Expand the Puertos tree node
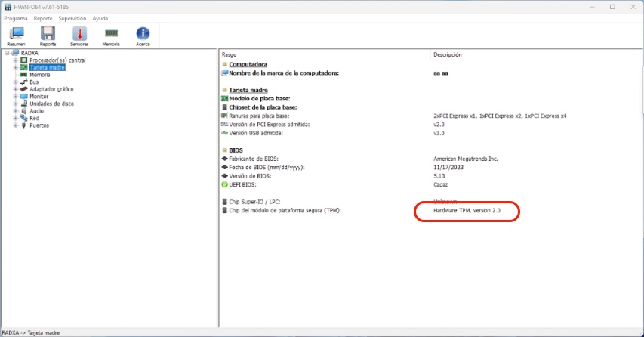The height and width of the screenshot is (337, 644). (x=16, y=125)
